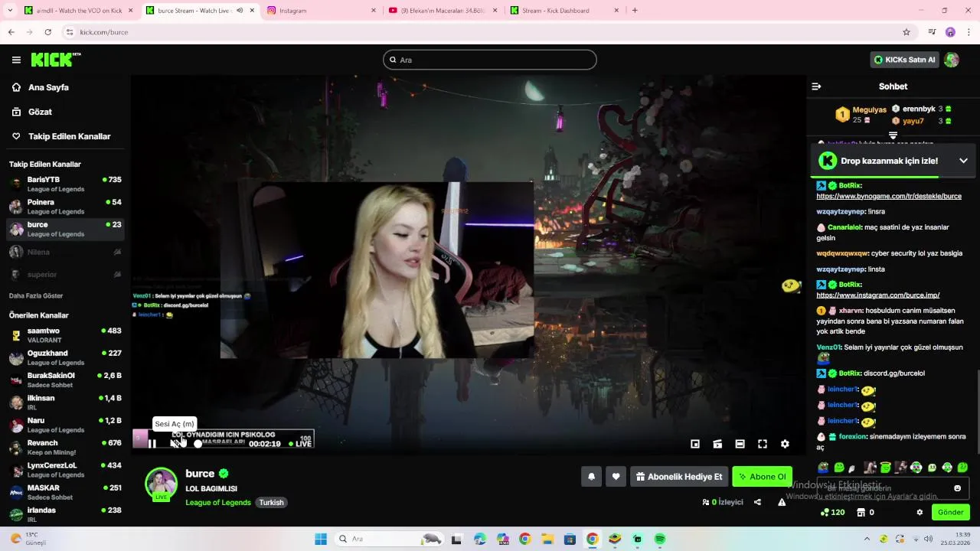Open the video player settings gear

tap(785, 444)
